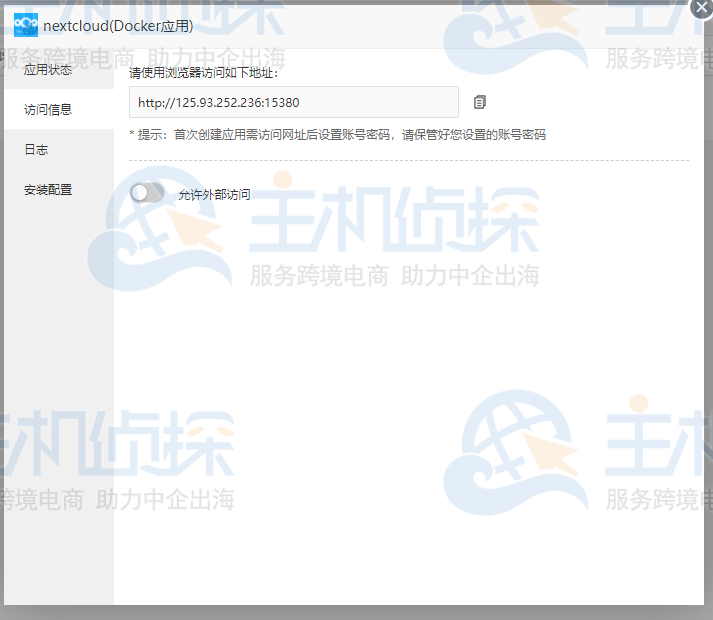Click the http://125.93.252.236:15380 address field
Viewport: 713px width, 620px height.
click(x=293, y=102)
